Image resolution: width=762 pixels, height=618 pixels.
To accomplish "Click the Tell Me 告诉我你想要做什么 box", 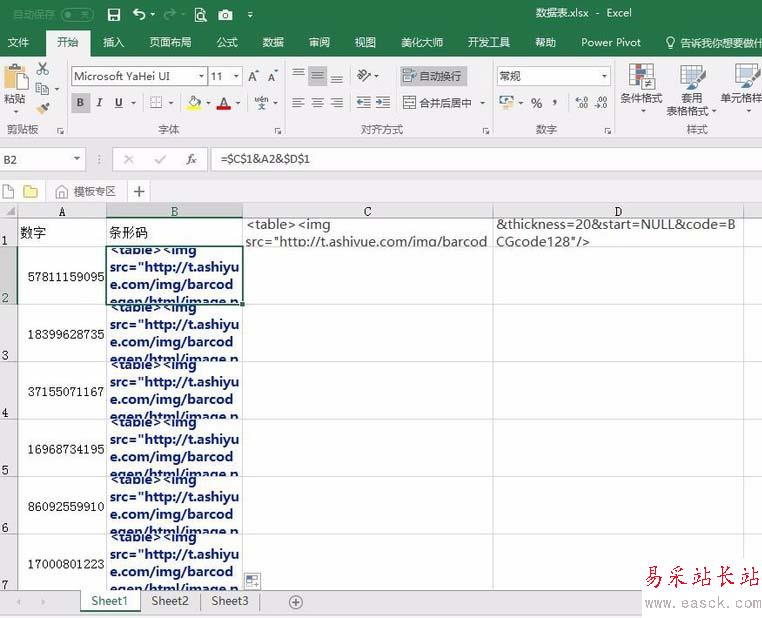I will [713, 43].
